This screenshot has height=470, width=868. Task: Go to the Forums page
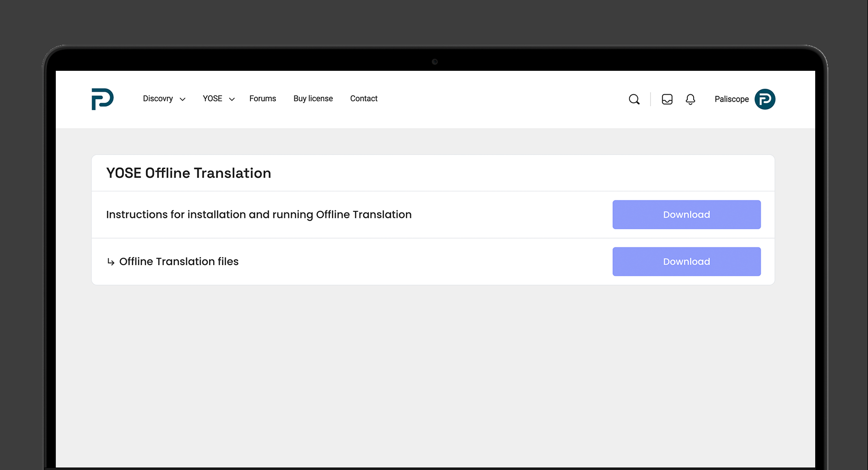(262, 99)
